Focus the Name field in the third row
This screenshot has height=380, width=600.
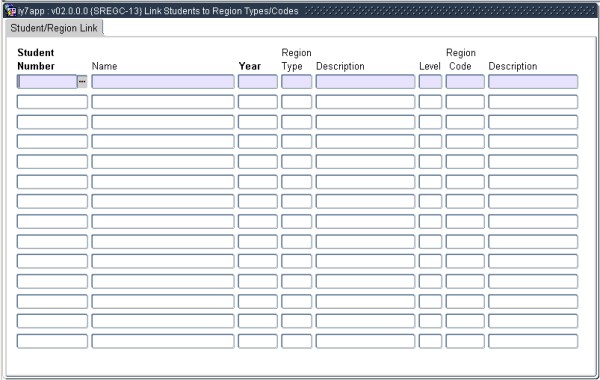point(163,122)
